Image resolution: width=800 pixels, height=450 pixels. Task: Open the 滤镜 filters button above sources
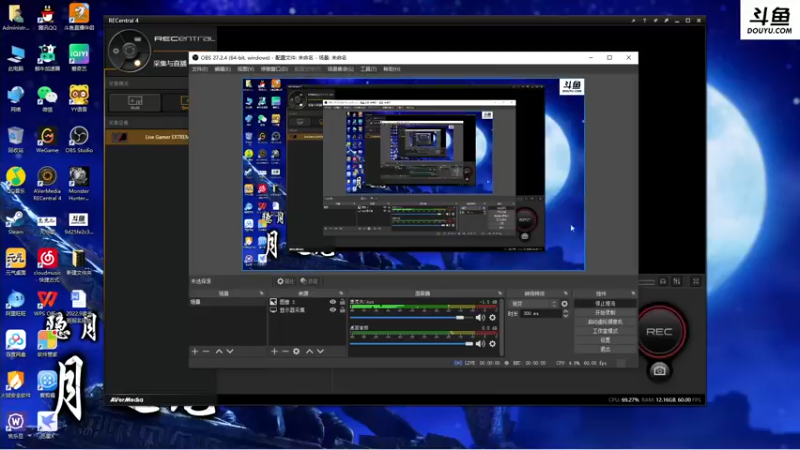[309, 281]
